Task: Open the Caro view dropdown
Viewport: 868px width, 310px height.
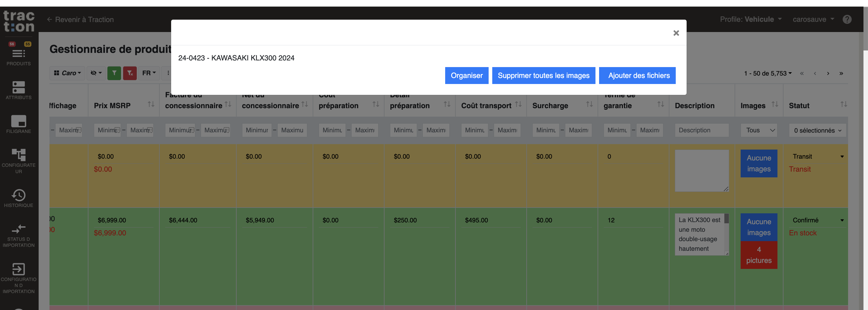Action: (x=67, y=73)
